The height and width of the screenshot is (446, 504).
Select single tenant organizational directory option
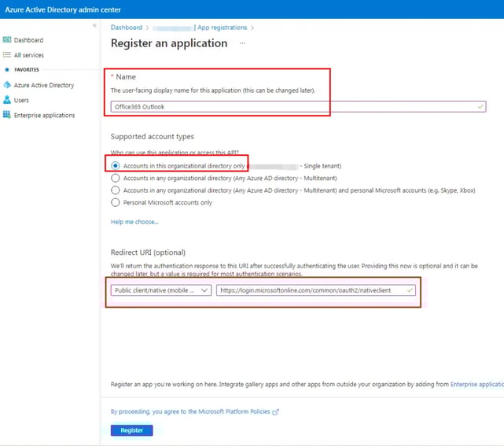coord(116,166)
